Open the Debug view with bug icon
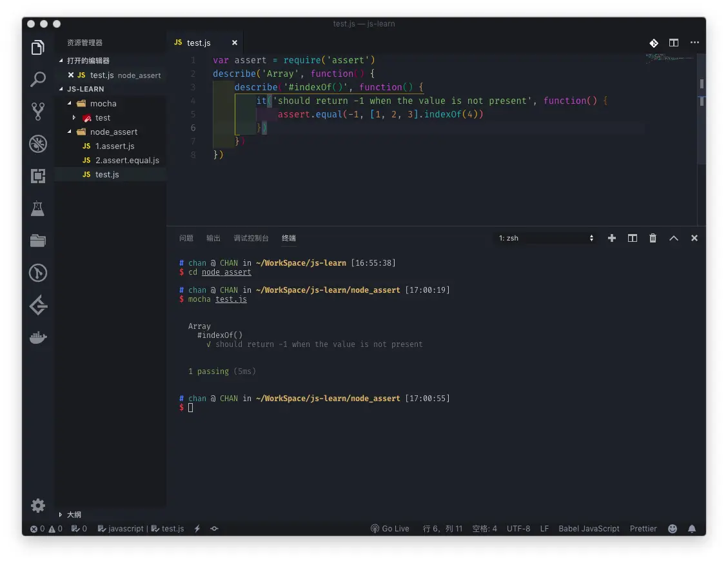The height and width of the screenshot is (563, 728). point(37,144)
